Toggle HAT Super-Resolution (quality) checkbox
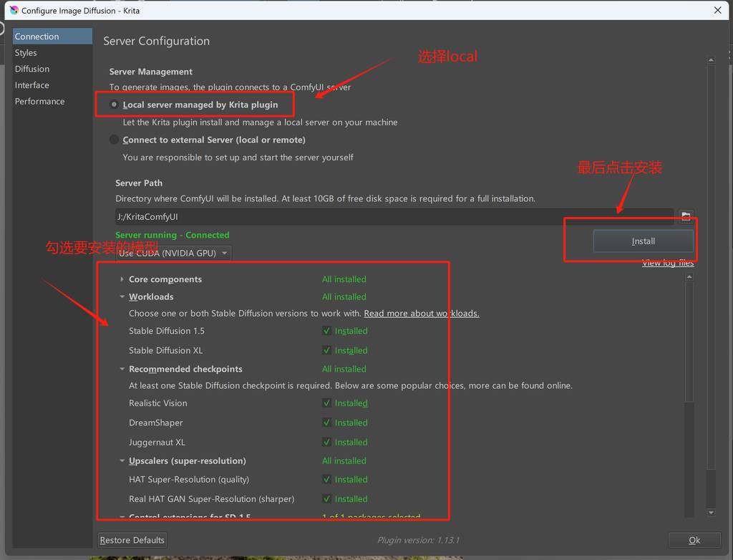Viewport: 733px width, 560px height. click(x=326, y=480)
